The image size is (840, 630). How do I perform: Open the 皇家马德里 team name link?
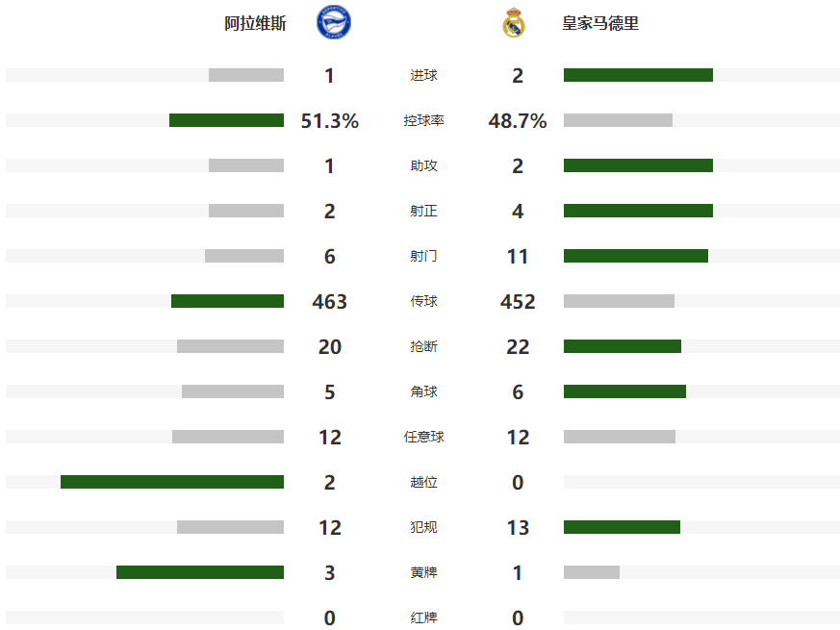pos(600,24)
